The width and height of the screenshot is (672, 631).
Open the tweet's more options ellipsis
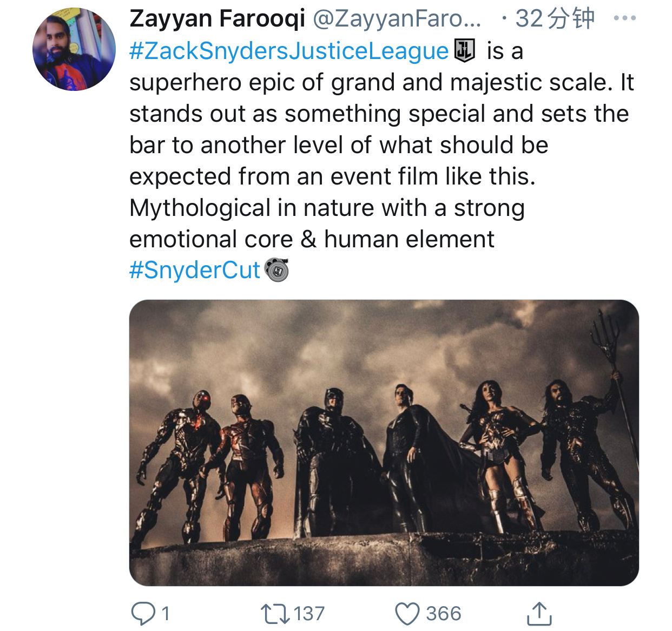click(x=625, y=18)
